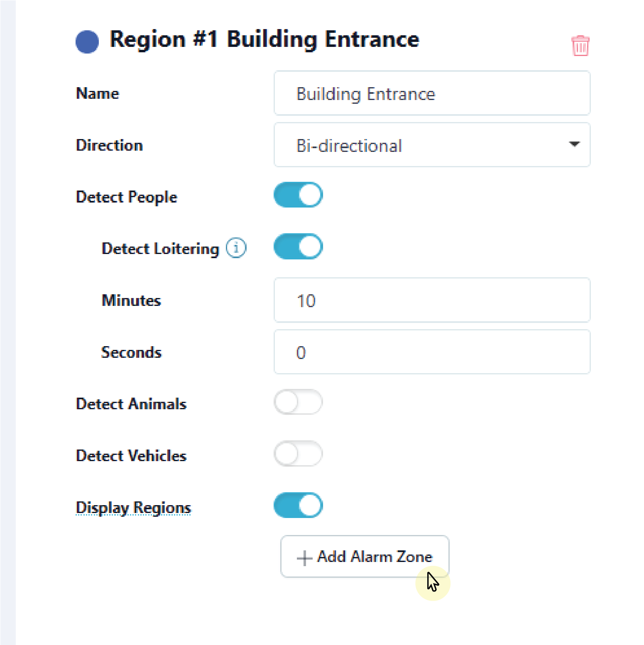
Task: Turn off Detect Loitering
Action: click(298, 247)
